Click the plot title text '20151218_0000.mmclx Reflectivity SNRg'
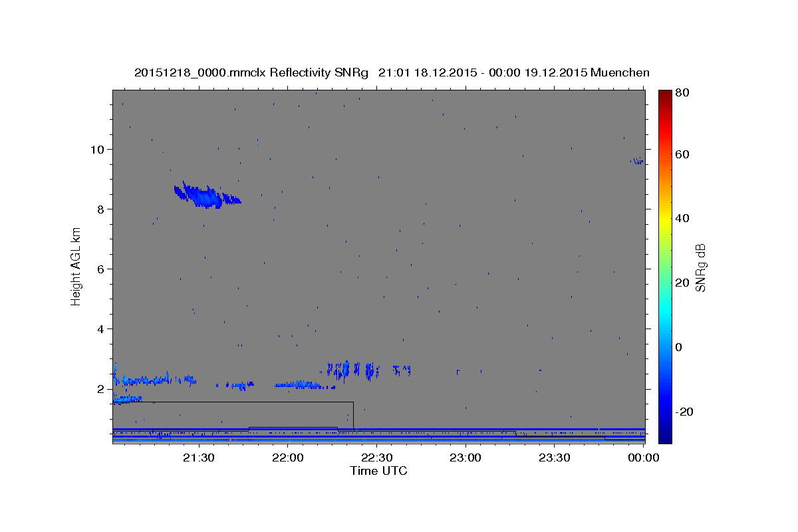Screen dimensions: 798x532 click(251, 72)
